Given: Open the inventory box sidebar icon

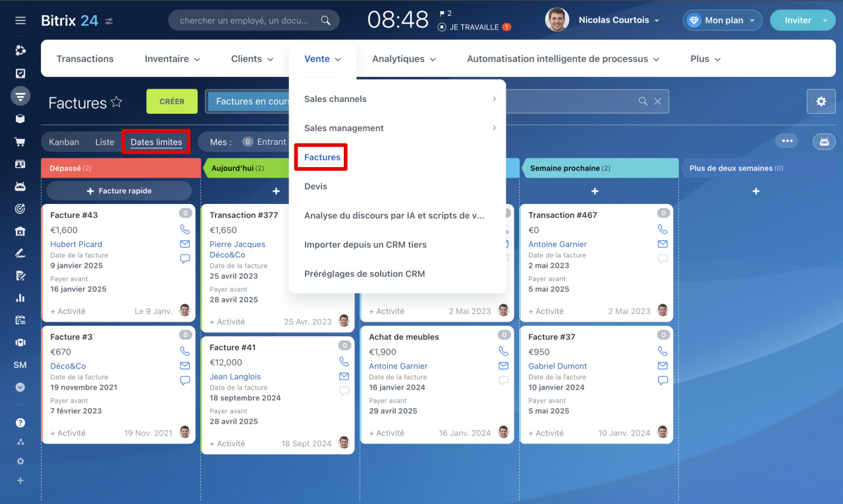Looking at the screenshot, I should pyautogui.click(x=20, y=119).
